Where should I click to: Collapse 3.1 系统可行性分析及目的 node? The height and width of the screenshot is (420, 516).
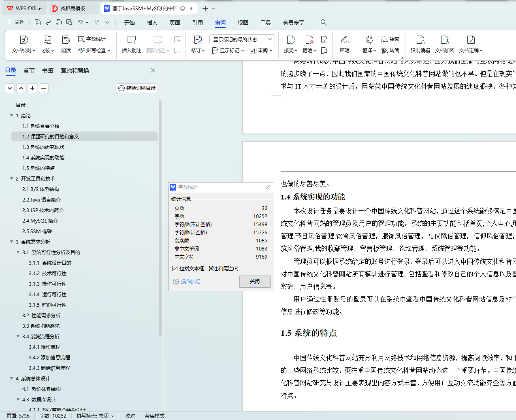[x=18, y=252]
